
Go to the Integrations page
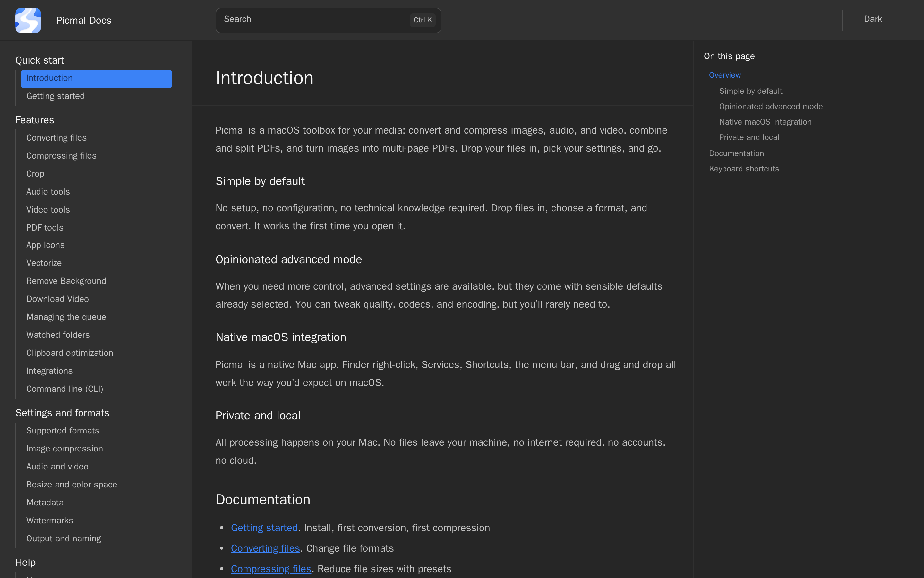click(x=49, y=371)
